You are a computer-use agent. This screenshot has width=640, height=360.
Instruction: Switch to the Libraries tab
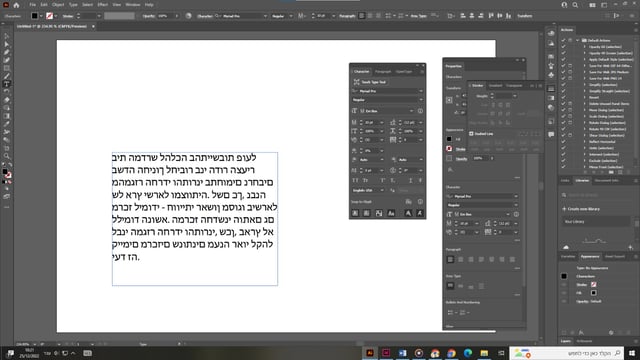point(582,180)
